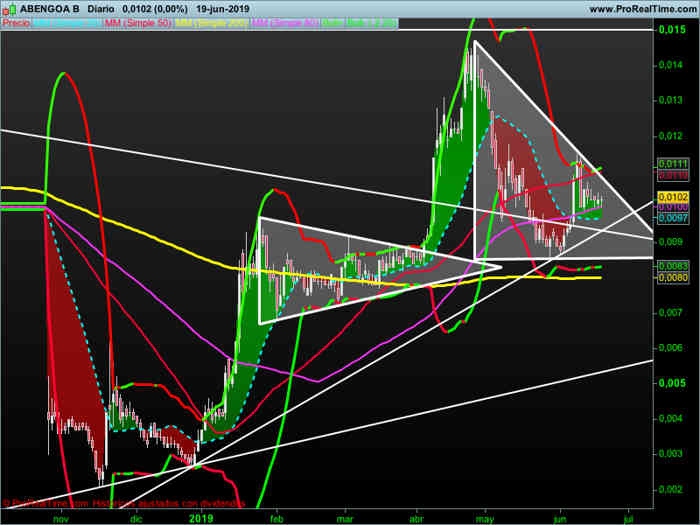This screenshot has width=700, height=525.
Task: Select the green indicator legend label
Action: 359,23
